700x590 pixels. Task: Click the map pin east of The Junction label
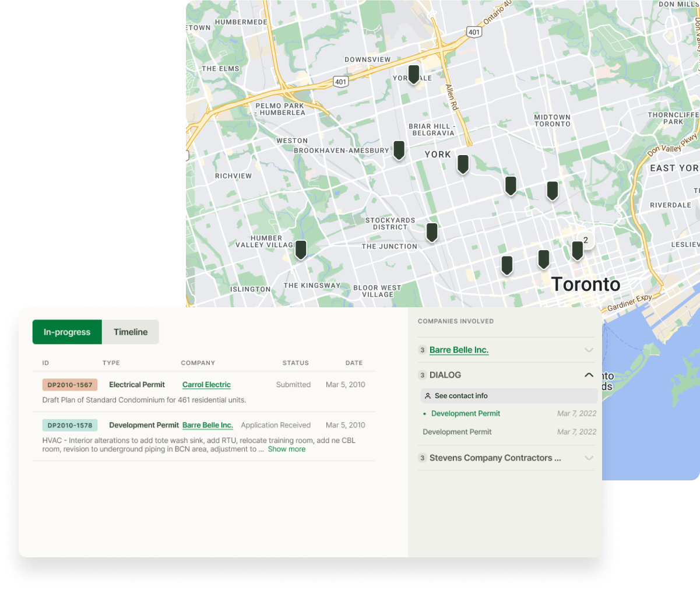click(431, 232)
